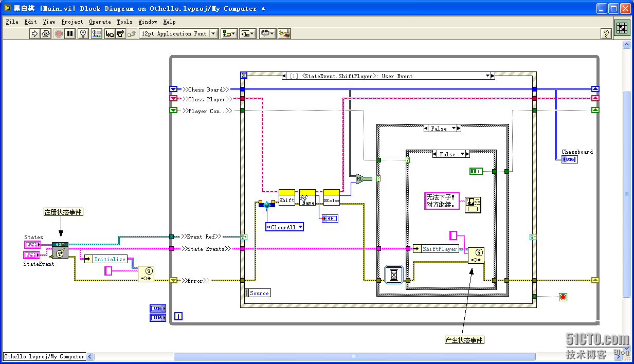Image resolution: width=634 pixels, height=364 pixels.
Task: Toggle the True boolean constant
Action: 476,171
